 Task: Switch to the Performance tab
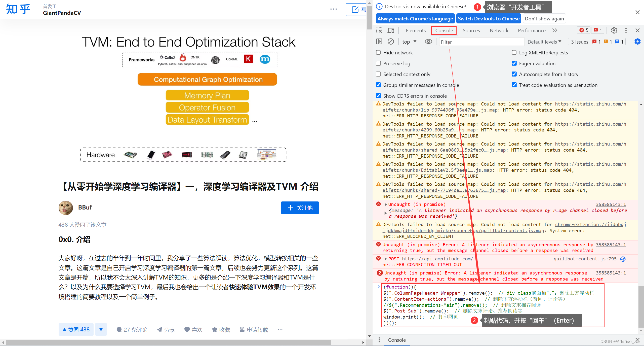pos(532,30)
